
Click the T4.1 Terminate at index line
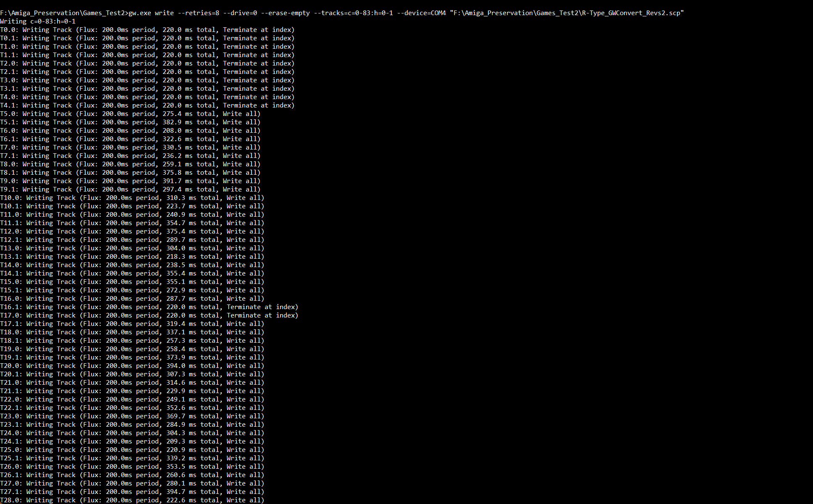[x=147, y=105]
